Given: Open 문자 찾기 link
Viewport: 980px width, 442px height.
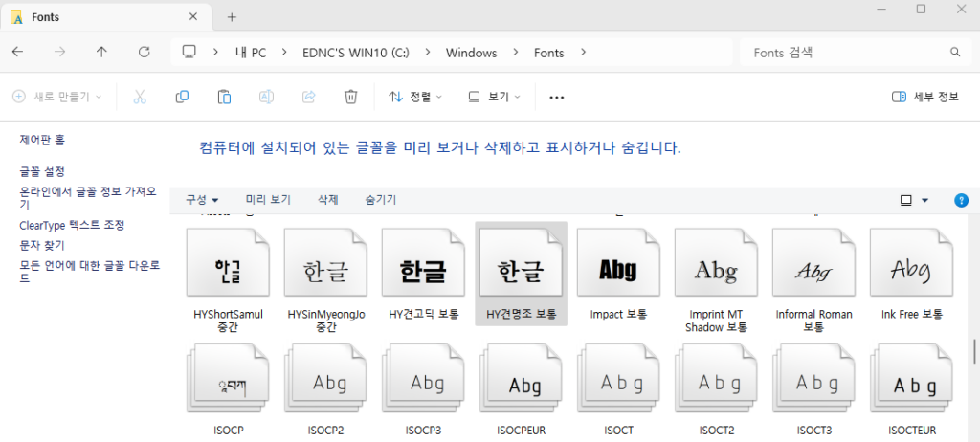Looking at the screenshot, I should 42,245.
